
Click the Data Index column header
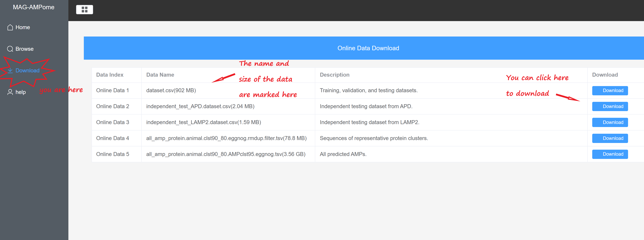[110, 75]
